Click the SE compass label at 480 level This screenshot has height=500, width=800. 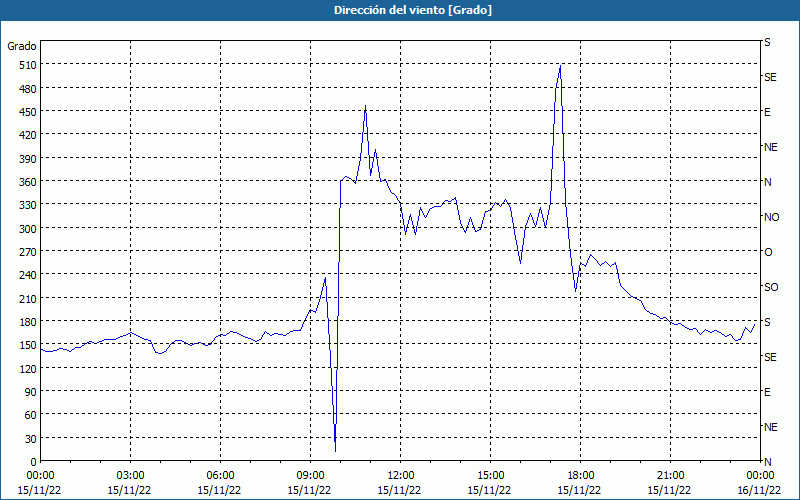[x=770, y=77]
